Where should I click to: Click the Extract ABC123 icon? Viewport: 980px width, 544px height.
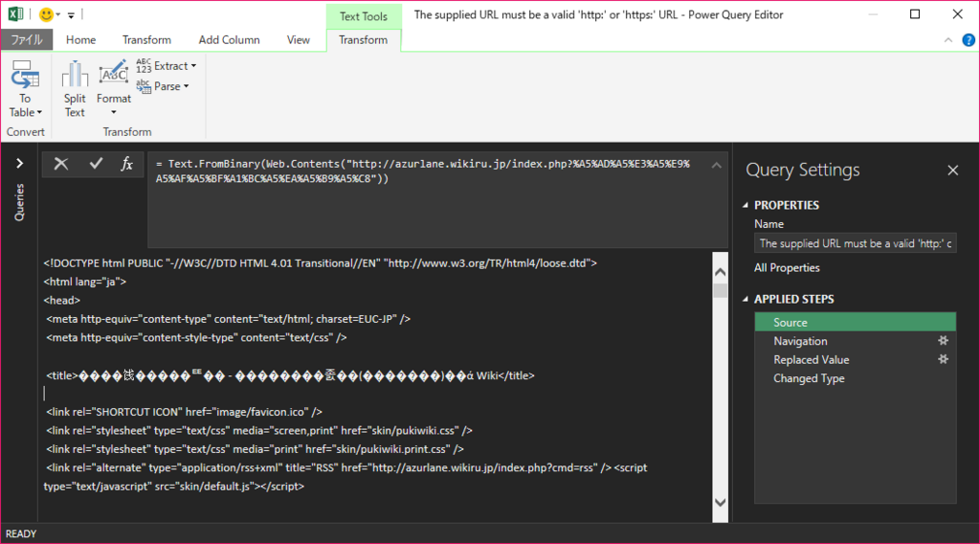[144, 66]
